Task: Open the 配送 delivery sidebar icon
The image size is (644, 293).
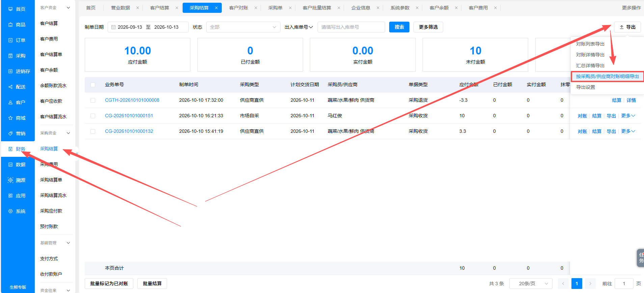Action: (10, 87)
